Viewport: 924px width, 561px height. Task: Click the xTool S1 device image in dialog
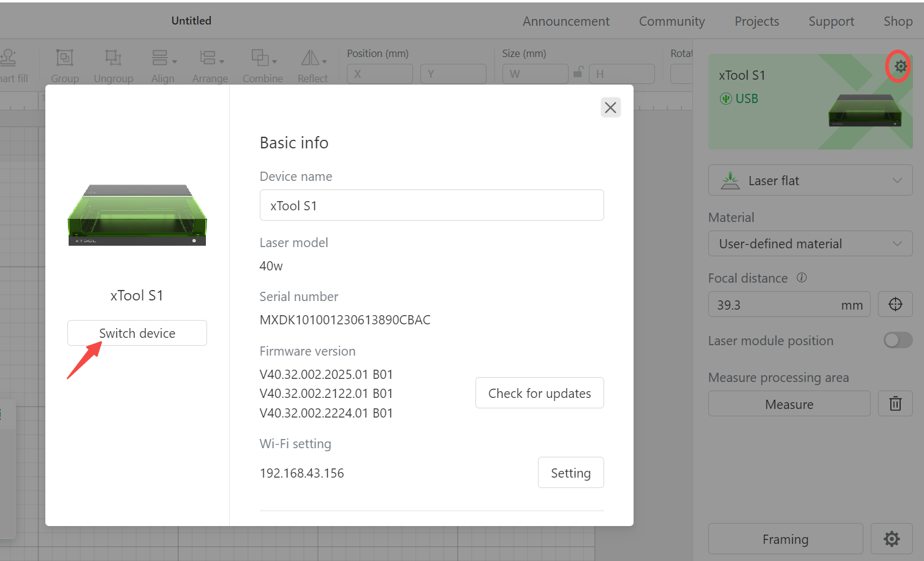coord(137,215)
